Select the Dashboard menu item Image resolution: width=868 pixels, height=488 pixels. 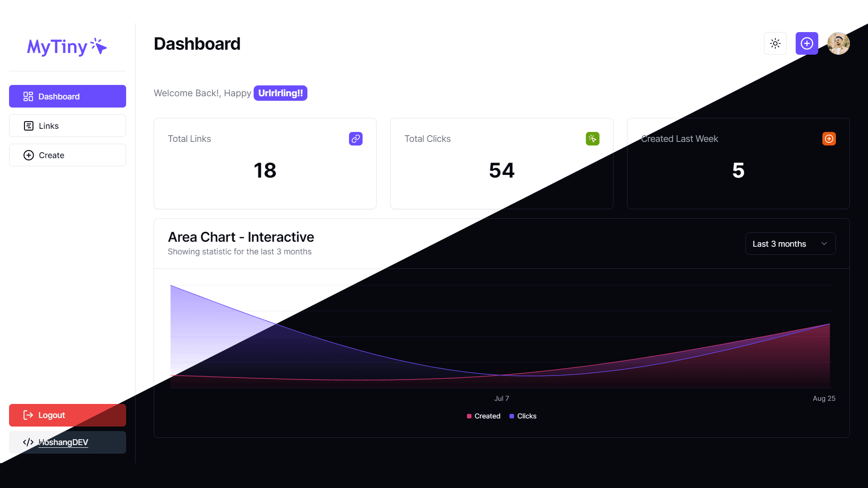click(x=67, y=96)
